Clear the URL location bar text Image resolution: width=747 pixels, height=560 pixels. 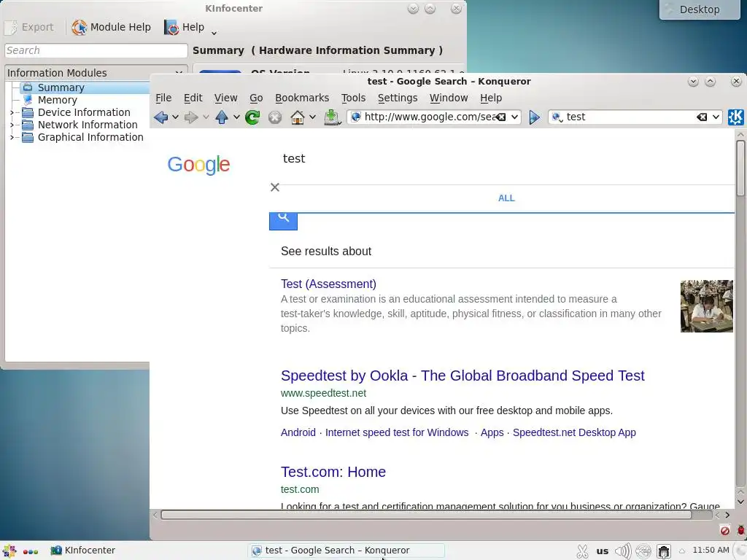click(500, 117)
